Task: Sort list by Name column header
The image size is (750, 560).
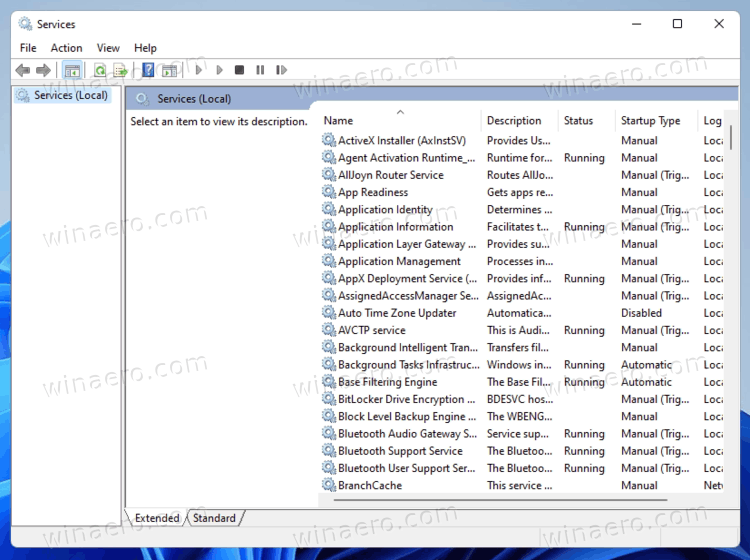Action: point(400,121)
